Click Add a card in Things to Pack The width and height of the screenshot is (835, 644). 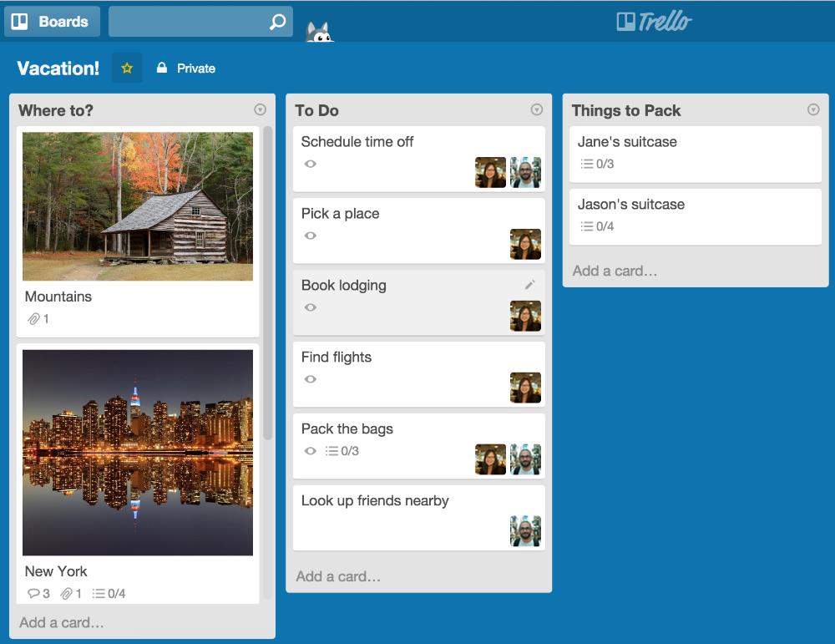[x=615, y=271]
